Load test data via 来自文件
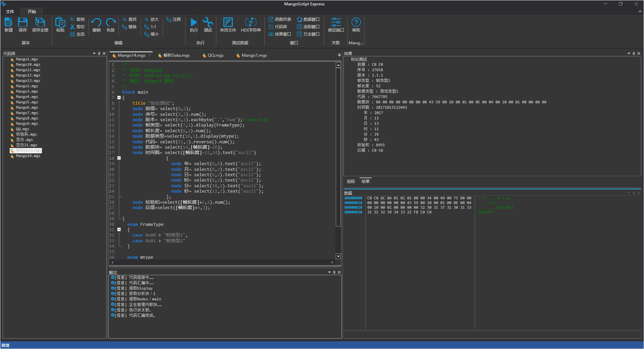 228,25
